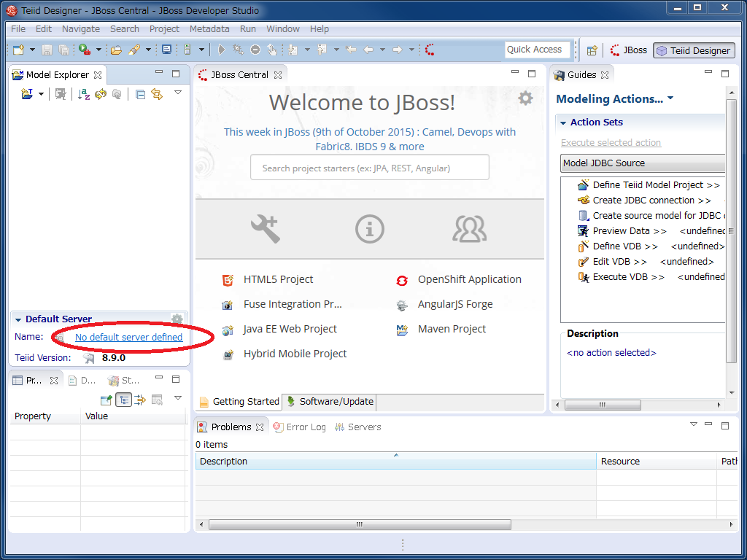The width and height of the screenshot is (747, 560).
Task: Select Create JDBC connection action
Action: coord(644,201)
